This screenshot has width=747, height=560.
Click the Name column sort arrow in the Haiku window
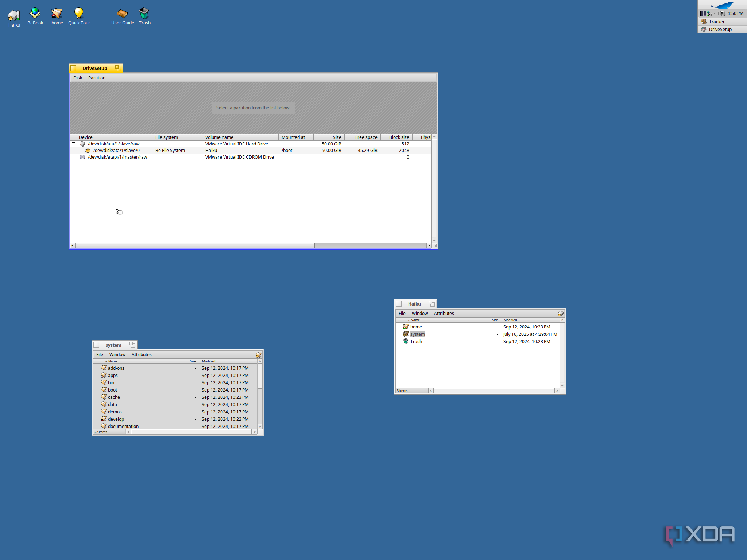(x=409, y=320)
